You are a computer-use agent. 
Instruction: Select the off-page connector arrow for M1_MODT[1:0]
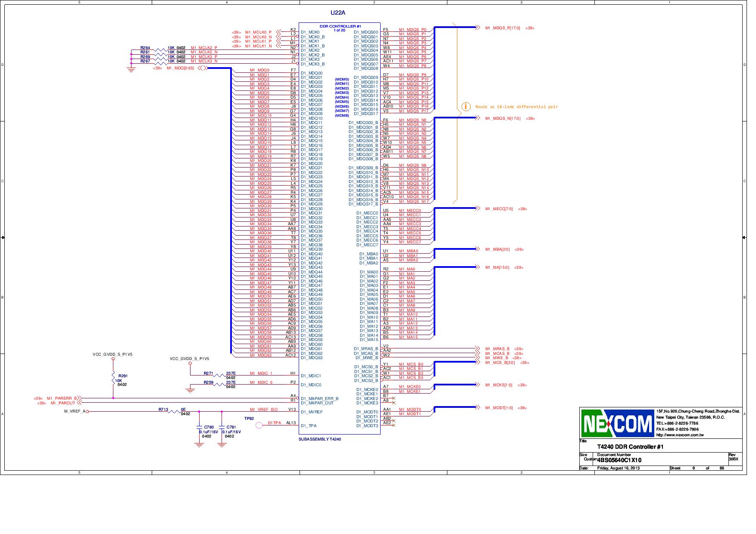pyautogui.click(x=478, y=406)
